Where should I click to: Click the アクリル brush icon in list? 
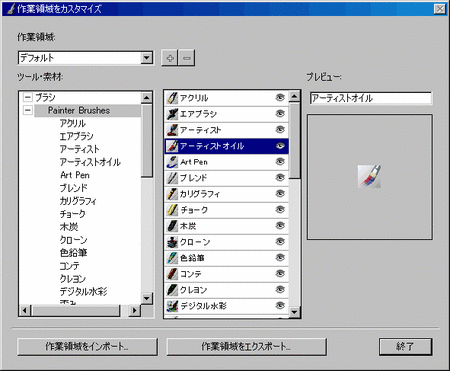pos(172,98)
